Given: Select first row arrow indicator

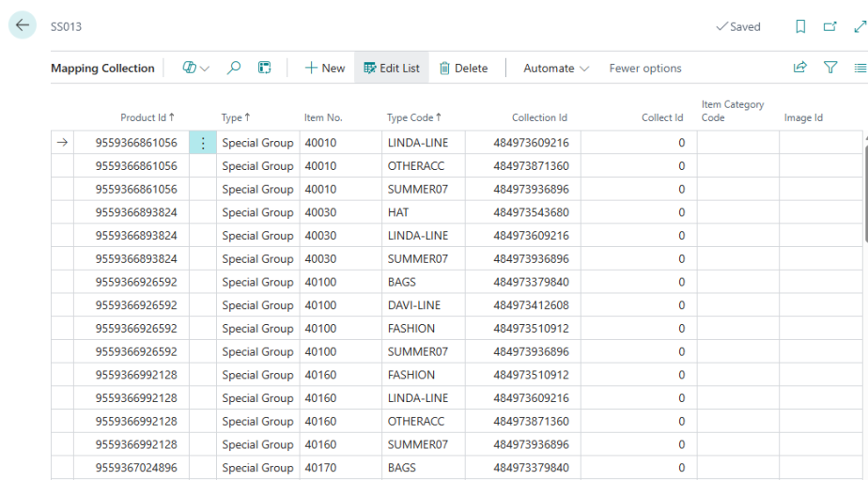Looking at the screenshot, I should (62, 143).
